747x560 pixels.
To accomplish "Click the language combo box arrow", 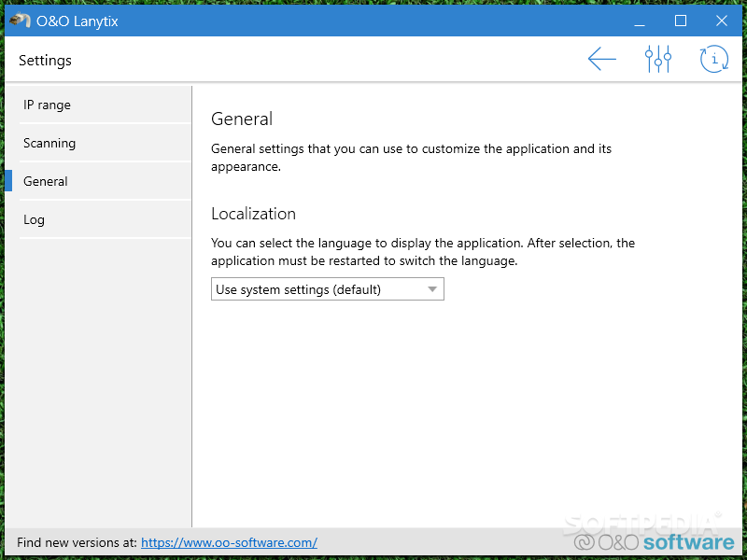I will click(432, 289).
